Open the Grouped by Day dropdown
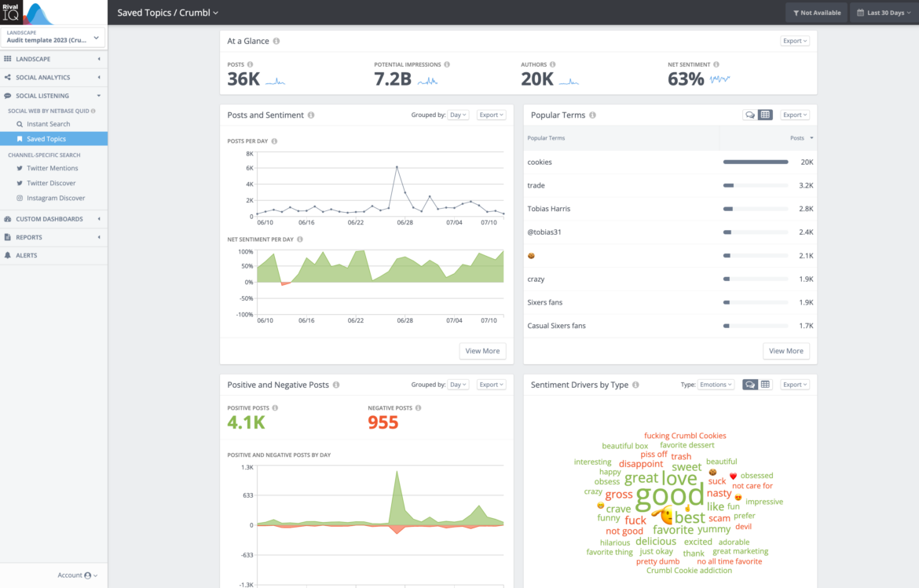Image resolution: width=919 pixels, height=588 pixels. [x=458, y=114]
